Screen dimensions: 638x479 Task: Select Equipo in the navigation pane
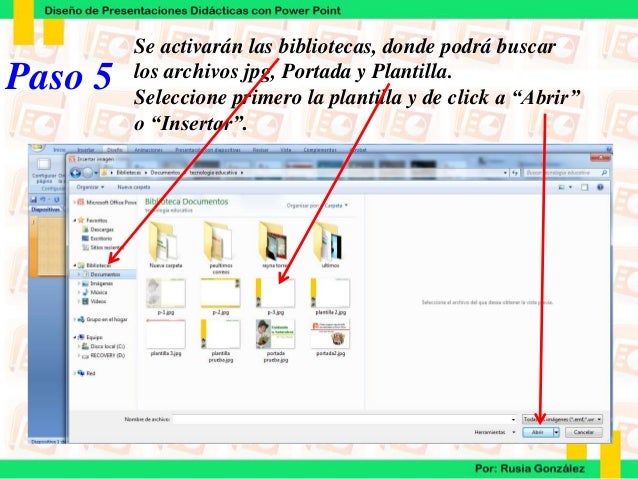(90, 337)
